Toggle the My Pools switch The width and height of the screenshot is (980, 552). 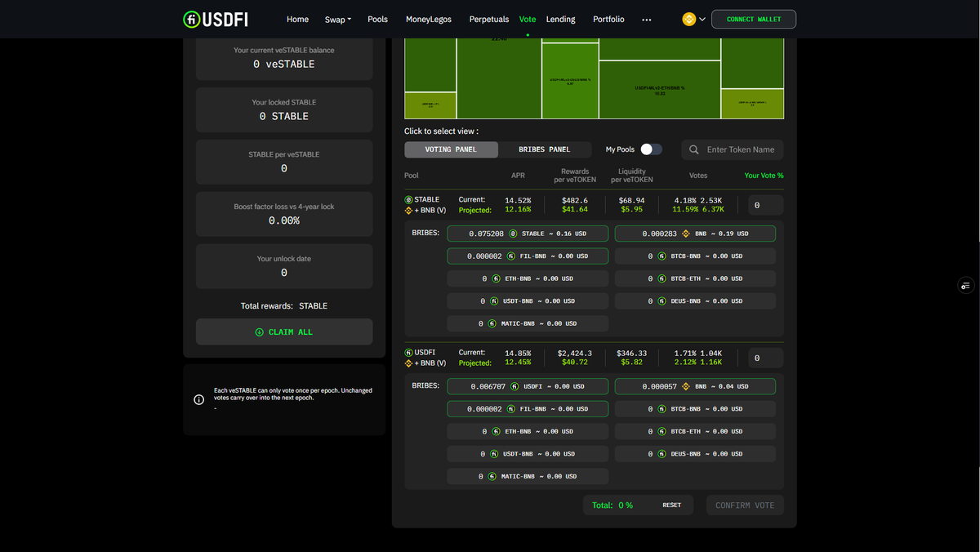pyautogui.click(x=651, y=149)
